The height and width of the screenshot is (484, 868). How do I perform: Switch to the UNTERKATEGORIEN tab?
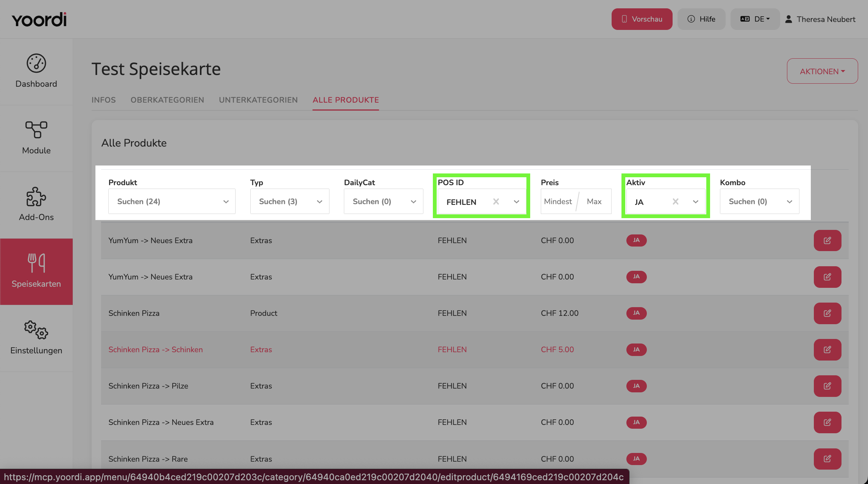coord(258,100)
